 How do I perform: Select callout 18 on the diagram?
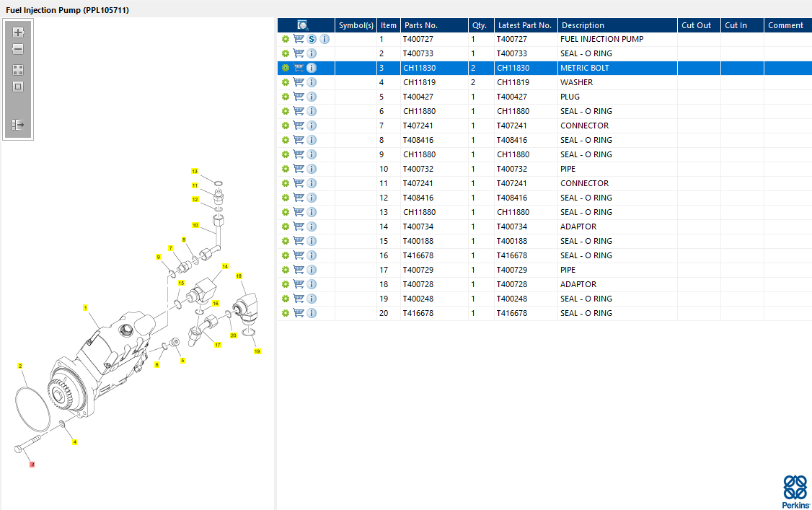click(x=239, y=276)
